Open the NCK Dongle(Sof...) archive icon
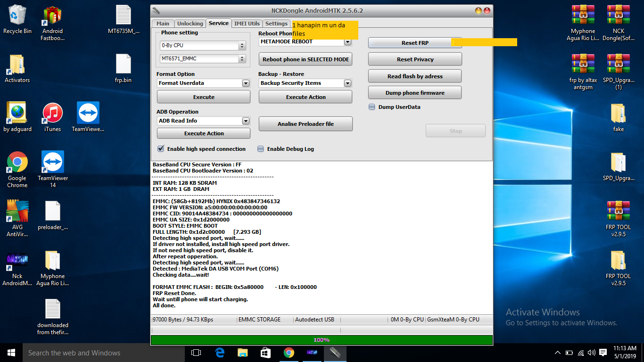The height and width of the screenshot is (362, 644). [618, 23]
